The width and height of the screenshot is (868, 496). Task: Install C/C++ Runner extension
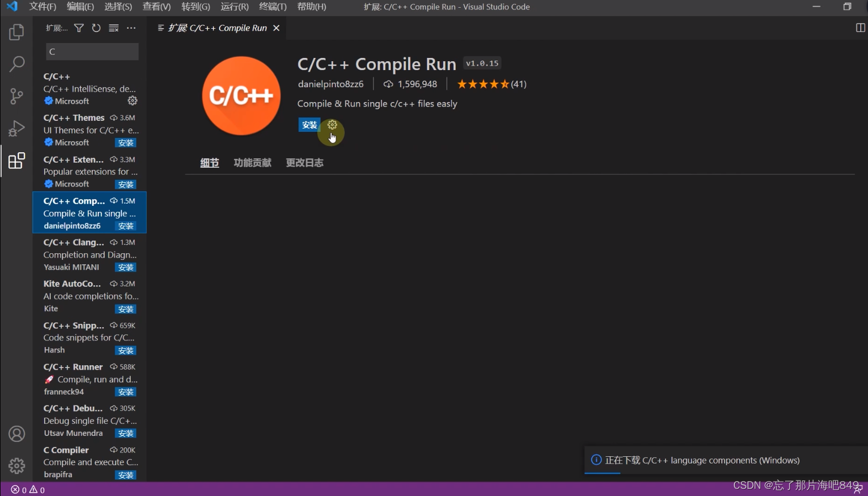coord(126,392)
